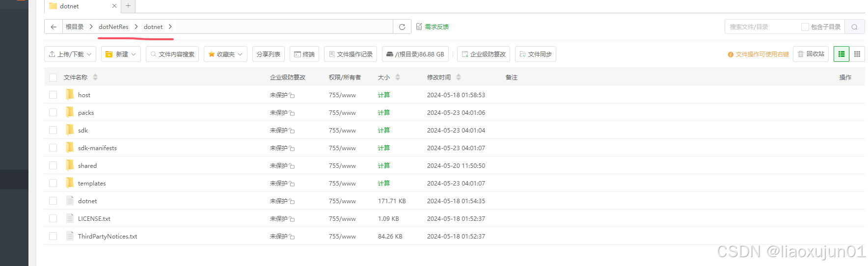Tick the select-all checkbox in header
The image size is (868, 266).
click(x=53, y=78)
